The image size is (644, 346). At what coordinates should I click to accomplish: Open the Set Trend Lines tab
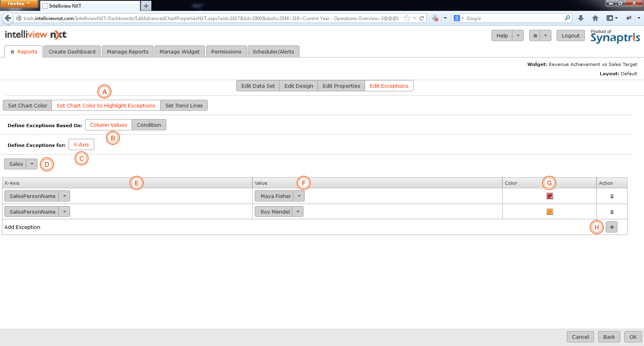point(184,106)
